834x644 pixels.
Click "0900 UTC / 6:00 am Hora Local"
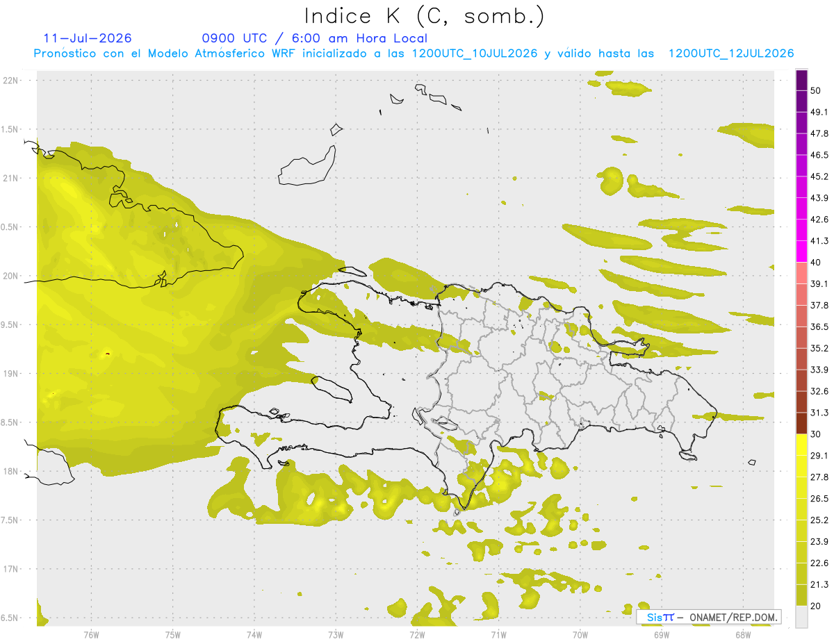coord(315,38)
